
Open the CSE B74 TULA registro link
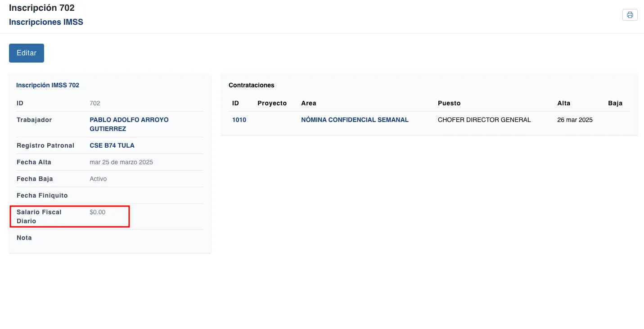click(112, 145)
